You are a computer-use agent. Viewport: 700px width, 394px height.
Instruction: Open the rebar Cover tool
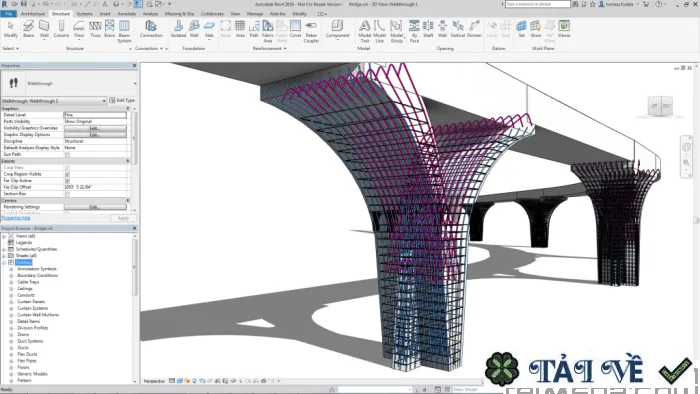(x=296, y=29)
